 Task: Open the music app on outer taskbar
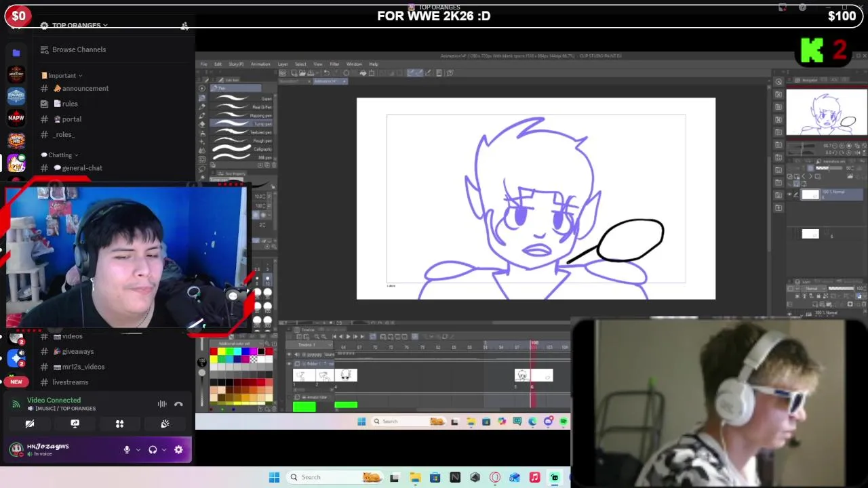pos(534,477)
